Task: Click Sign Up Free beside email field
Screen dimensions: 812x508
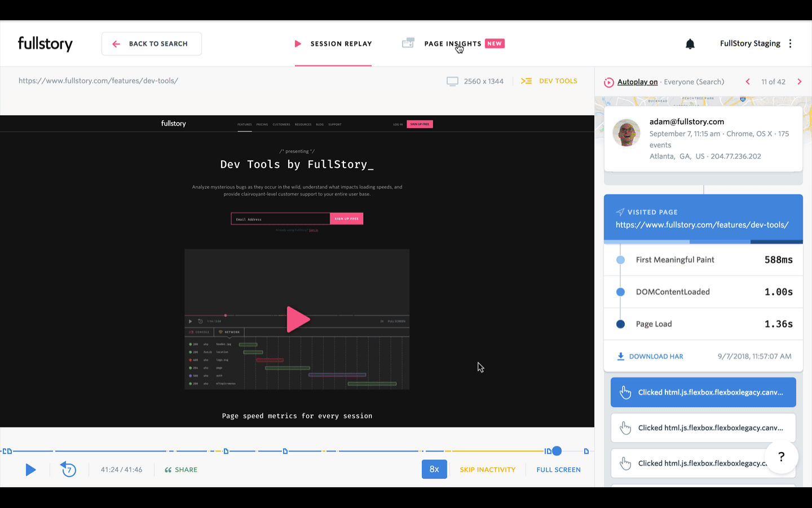Action: coord(347,218)
